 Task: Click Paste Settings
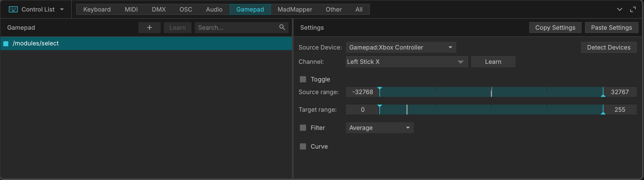(611, 28)
